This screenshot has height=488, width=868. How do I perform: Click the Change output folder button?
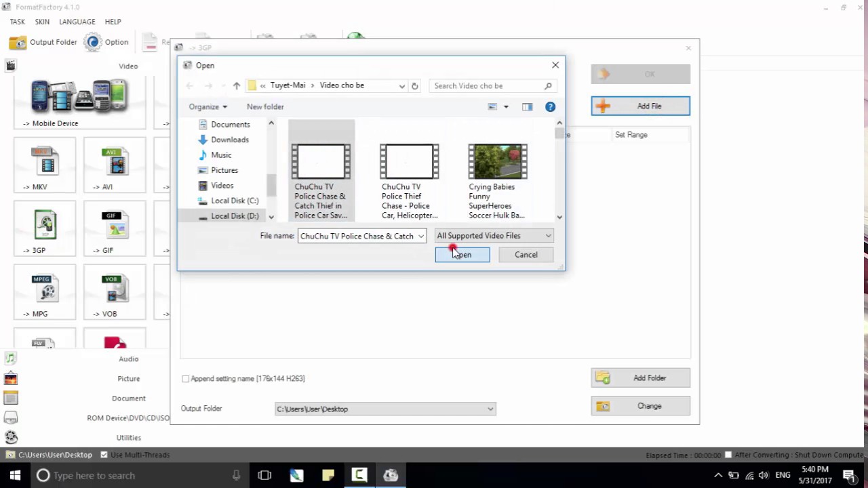(640, 406)
